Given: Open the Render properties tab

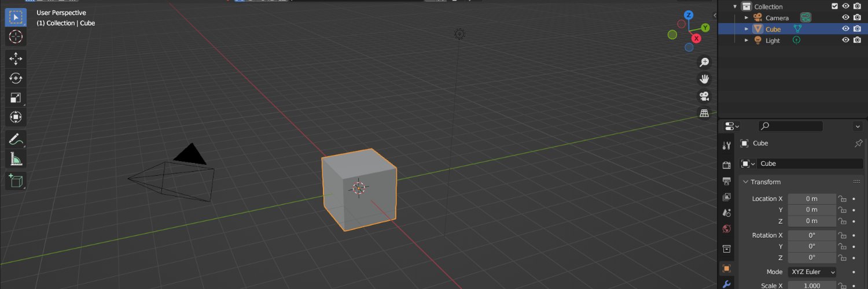Looking at the screenshot, I should click(727, 165).
